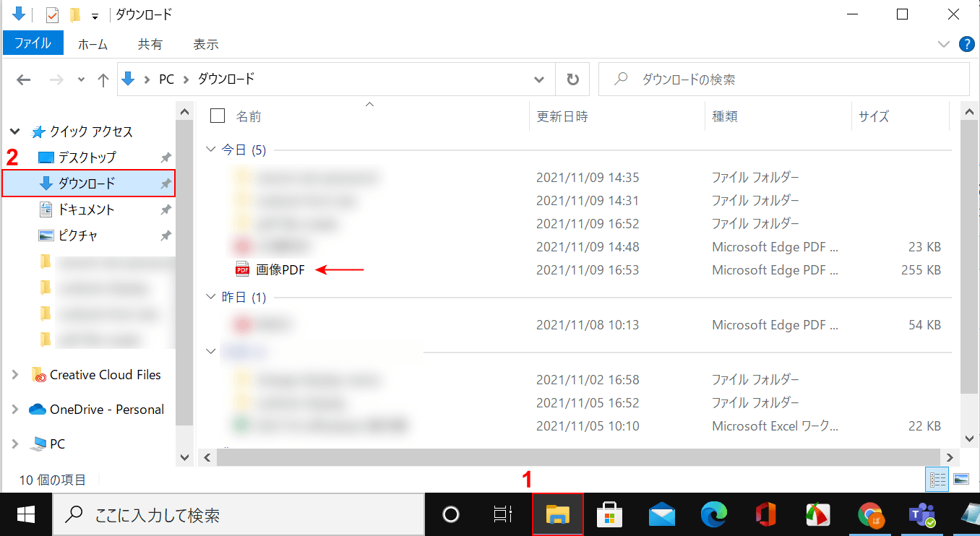Sort by the 更新日時 column header
980x536 pixels.
[x=562, y=116]
